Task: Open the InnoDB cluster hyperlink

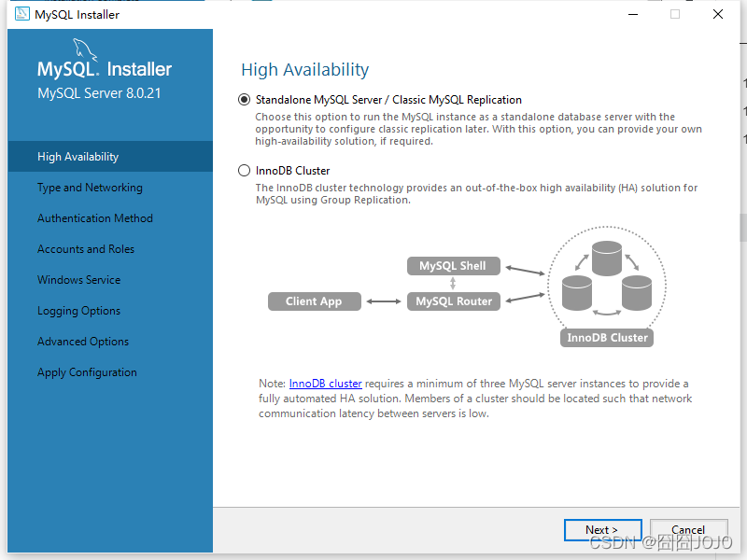Action: click(325, 384)
